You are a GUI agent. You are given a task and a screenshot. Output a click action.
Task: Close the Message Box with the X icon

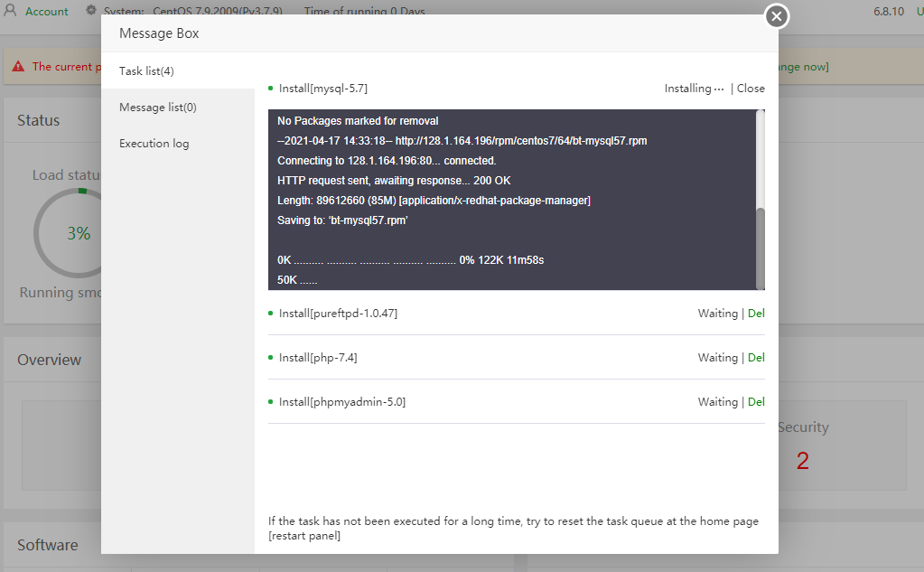pyautogui.click(x=777, y=16)
